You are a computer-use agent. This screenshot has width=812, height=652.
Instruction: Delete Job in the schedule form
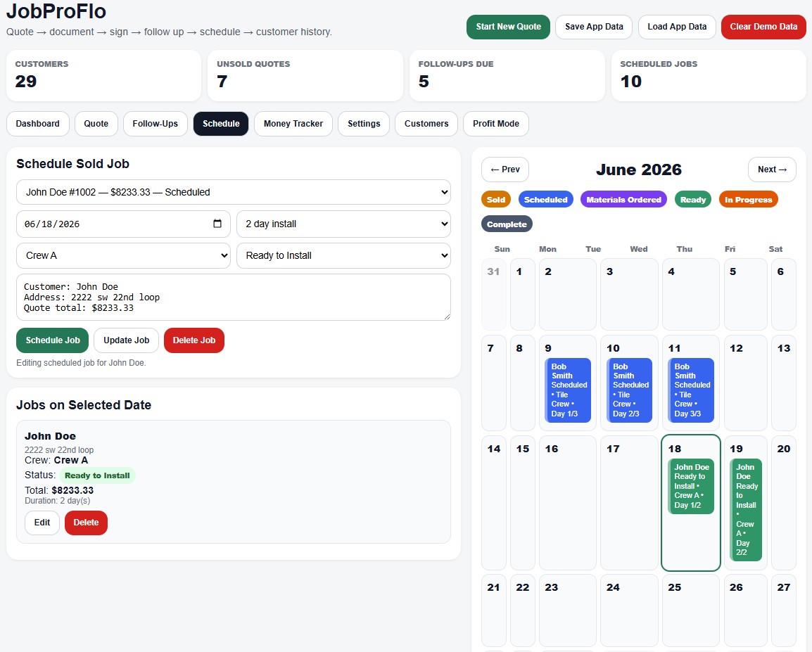coord(194,340)
